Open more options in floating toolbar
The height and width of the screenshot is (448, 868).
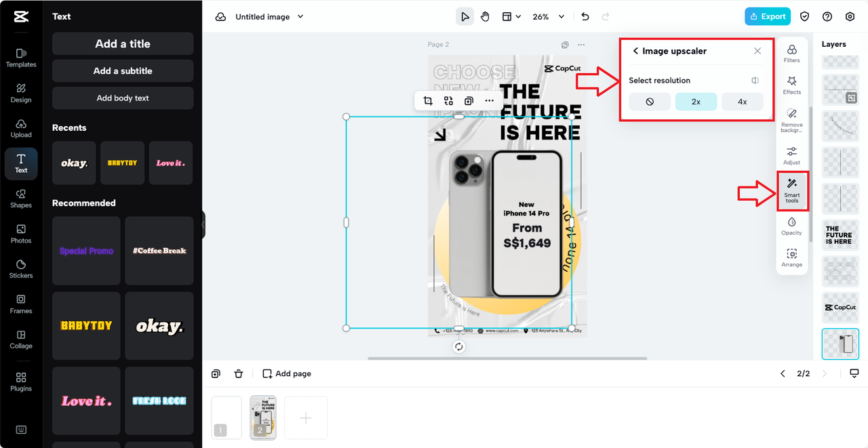tap(490, 101)
